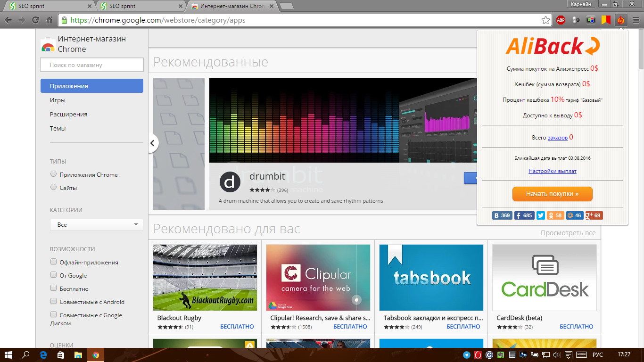Check 'Совместимые с Google Диском' checkbox

(53, 314)
